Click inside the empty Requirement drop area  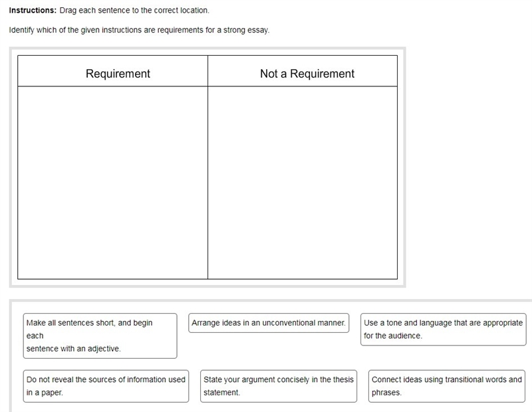click(x=112, y=183)
